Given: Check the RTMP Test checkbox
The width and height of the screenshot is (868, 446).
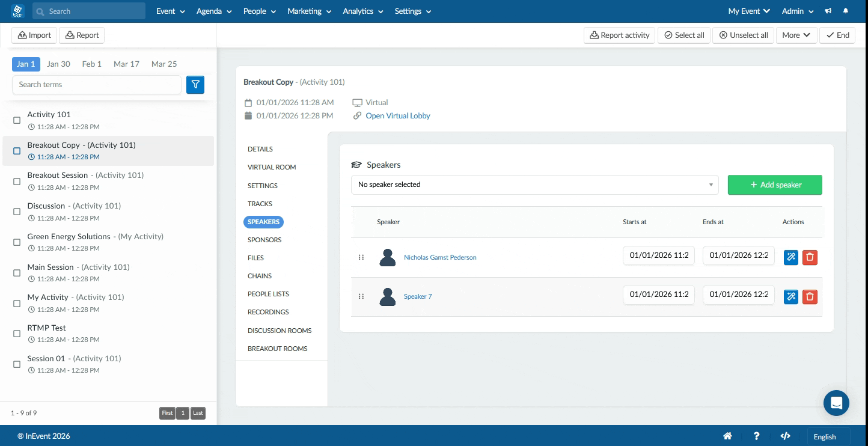Looking at the screenshot, I should pyautogui.click(x=17, y=334).
